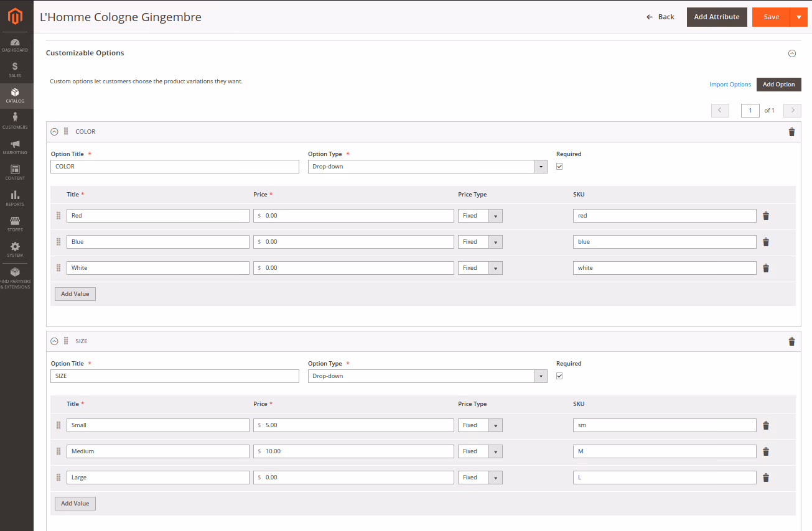Screen dimensions: 812x531
Task: Open the Sales menu in sidebar
Action: tap(16, 70)
